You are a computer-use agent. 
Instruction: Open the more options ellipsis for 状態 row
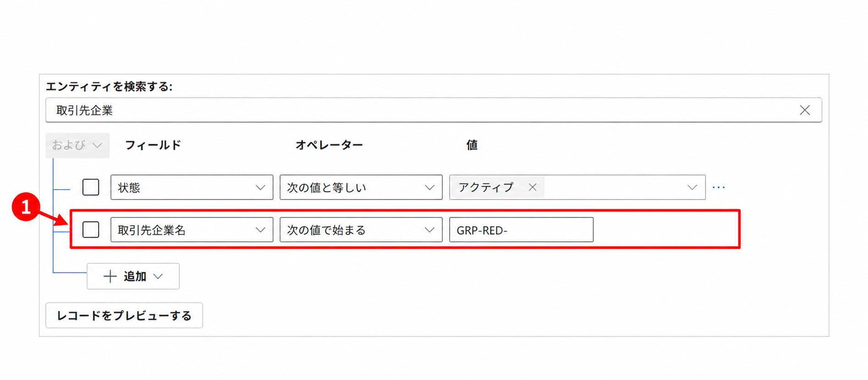[x=719, y=187]
